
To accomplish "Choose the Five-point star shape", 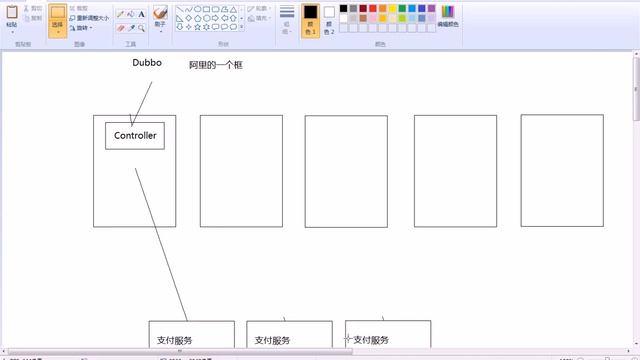I will [x=198, y=27].
